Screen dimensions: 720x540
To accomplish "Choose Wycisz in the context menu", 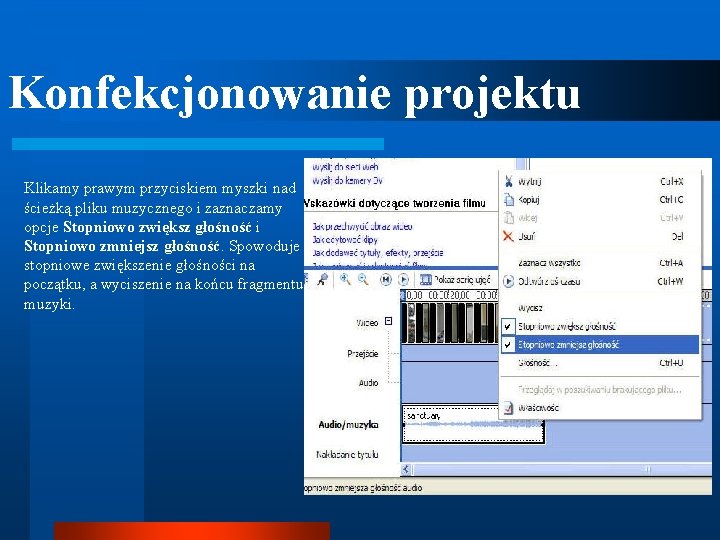I will (x=530, y=308).
